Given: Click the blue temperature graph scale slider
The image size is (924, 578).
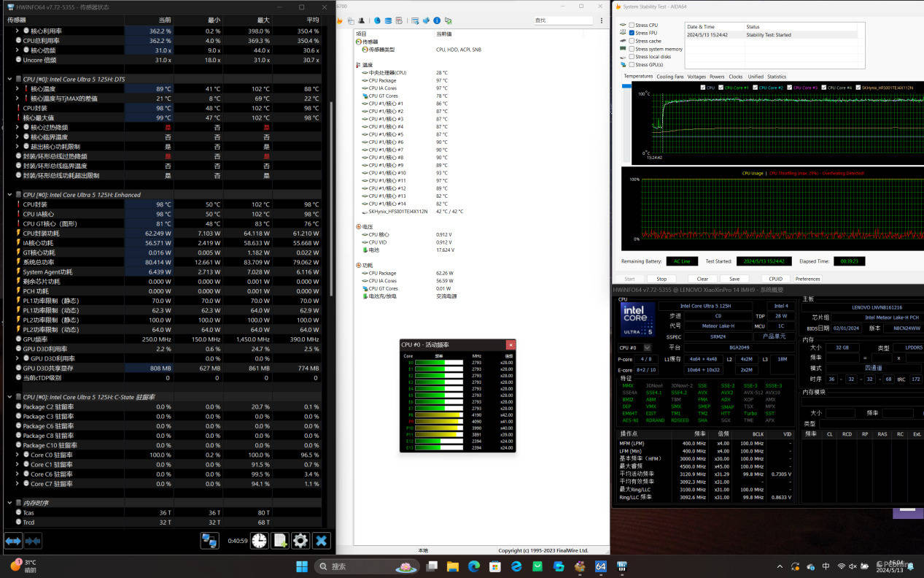Looking at the screenshot, I should [x=627, y=86].
